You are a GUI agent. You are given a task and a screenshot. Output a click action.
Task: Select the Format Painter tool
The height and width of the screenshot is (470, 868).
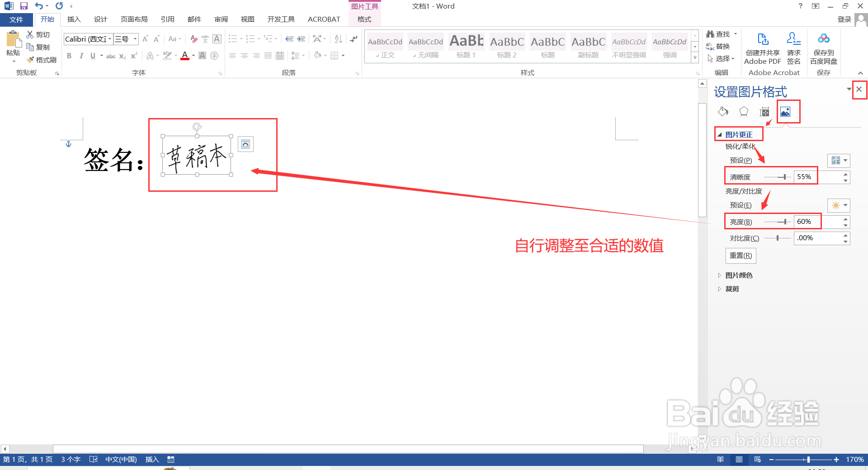pos(42,59)
